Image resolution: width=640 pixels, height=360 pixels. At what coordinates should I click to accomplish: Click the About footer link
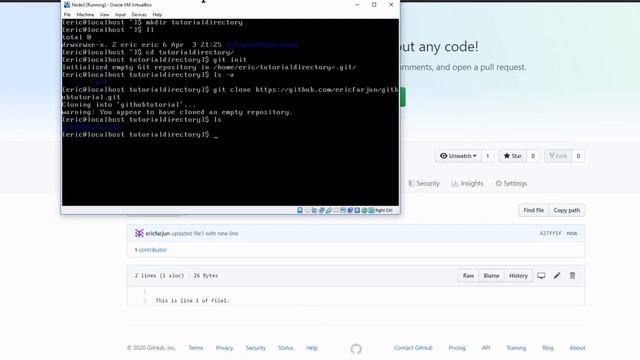click(577, 348)
